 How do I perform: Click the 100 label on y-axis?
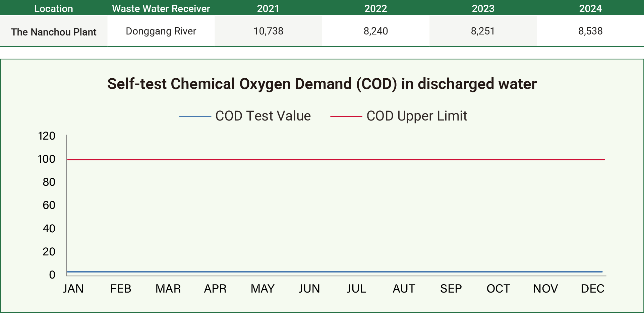(x=47, y=159)
